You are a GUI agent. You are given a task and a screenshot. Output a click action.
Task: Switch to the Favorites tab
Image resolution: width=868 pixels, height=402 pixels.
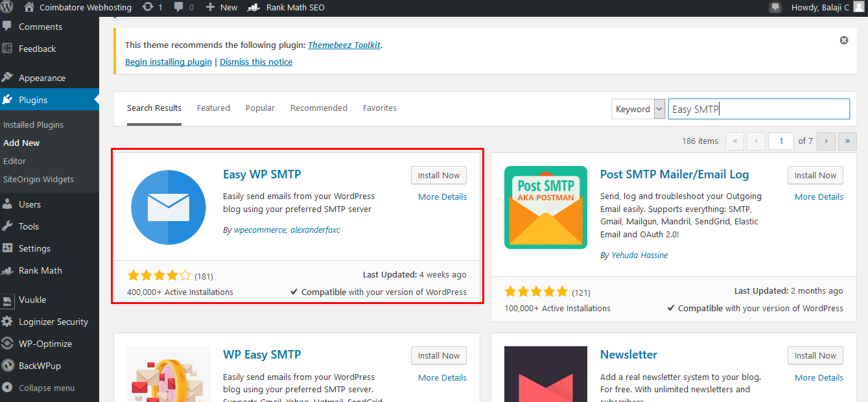380,108
